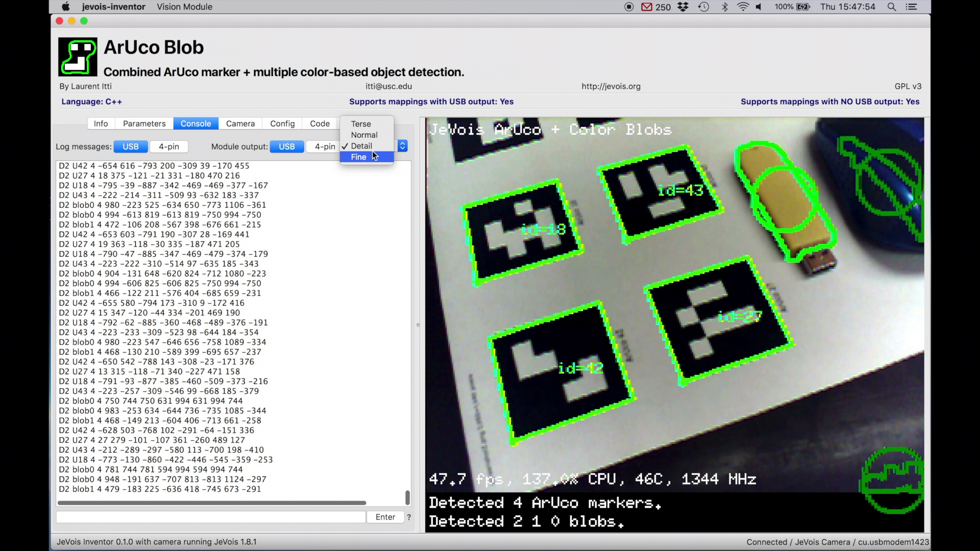This screenshot has width=980, height=551.
Task: Click the marker labeled id=42 in video
Action: coord(561,373)
